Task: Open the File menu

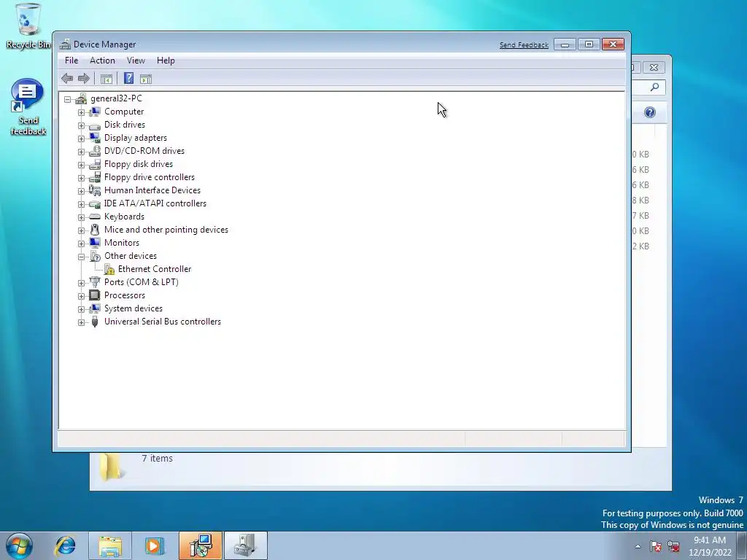Action: pos(71,61)
